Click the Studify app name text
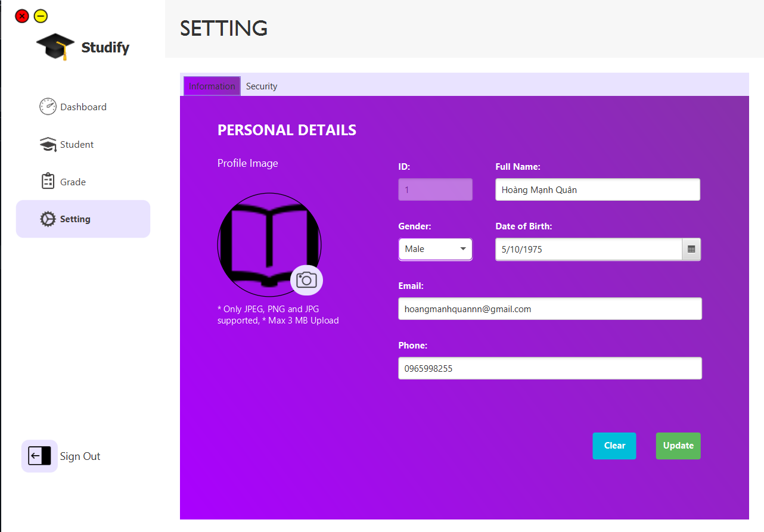The image size is (764, 532). click(105, 47)
